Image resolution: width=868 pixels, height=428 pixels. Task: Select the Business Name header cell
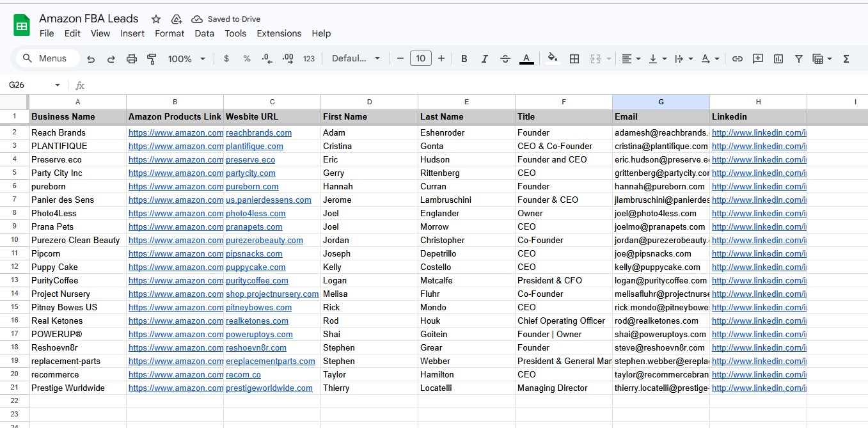[77, 116]
